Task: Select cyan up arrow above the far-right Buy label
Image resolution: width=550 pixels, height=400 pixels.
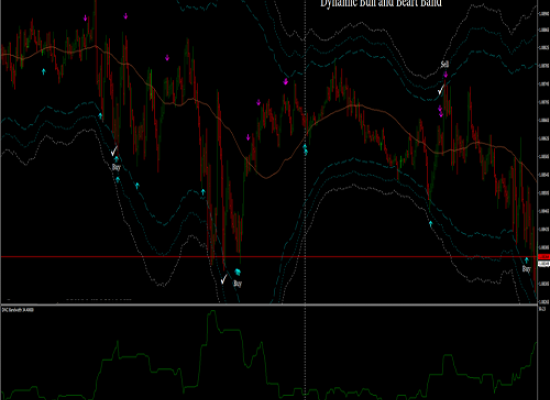Action: click(526, 260)
